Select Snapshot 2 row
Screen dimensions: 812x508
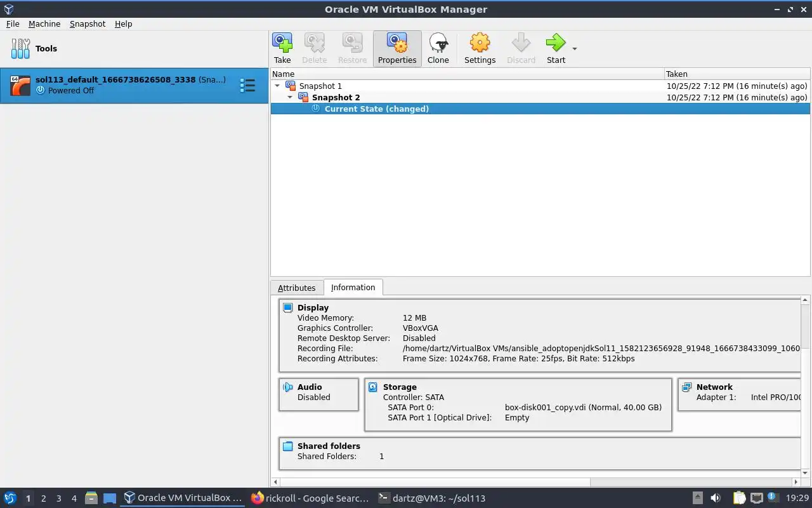point(540,97)
